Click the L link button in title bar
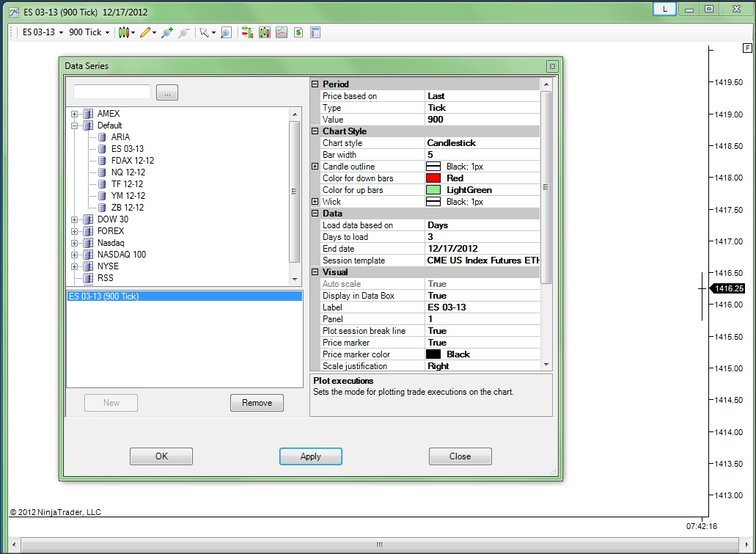The image size is (756, 554). (x=665, y=9)
